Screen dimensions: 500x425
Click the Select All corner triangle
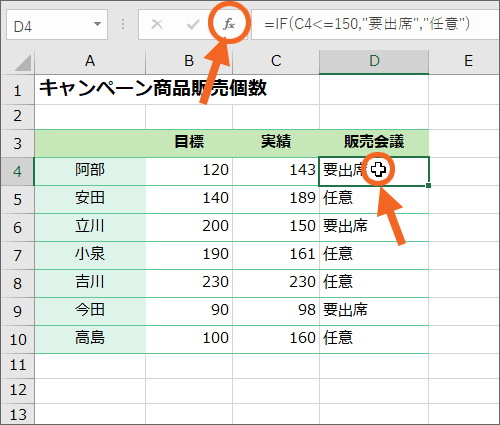(x=22, y=62)
